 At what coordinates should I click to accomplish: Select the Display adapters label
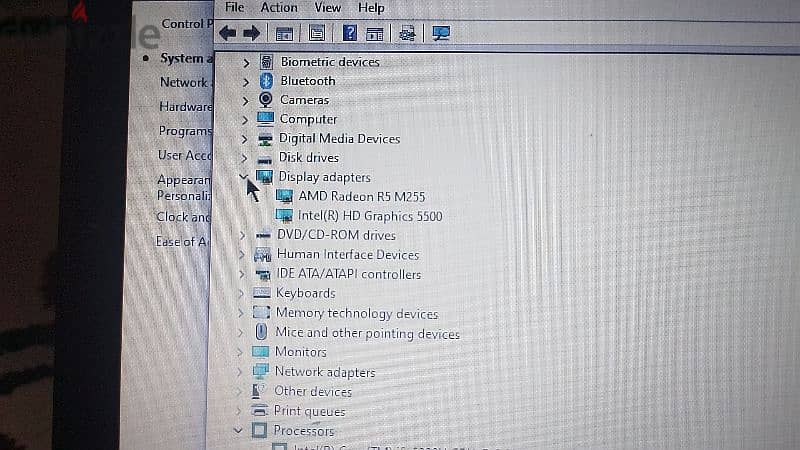point(324,177)
